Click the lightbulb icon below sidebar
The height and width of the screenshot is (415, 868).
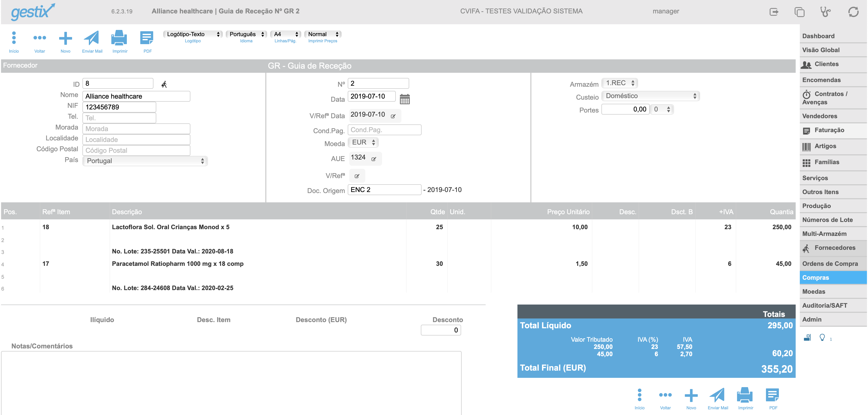[x=822, y=337]
